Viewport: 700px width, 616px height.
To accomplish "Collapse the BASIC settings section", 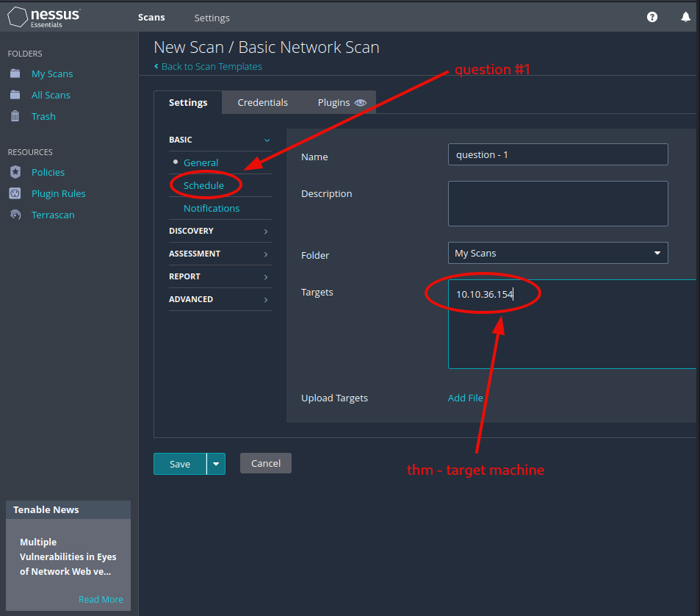I will click(267, 140).
